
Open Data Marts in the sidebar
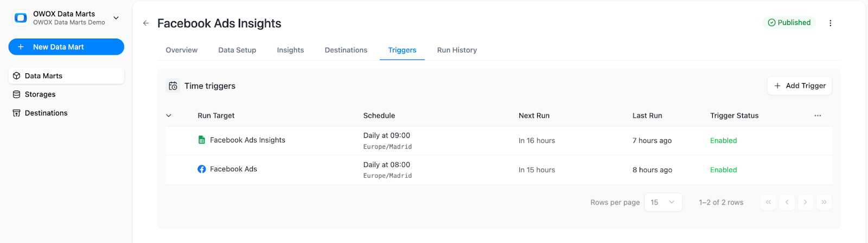[x=66, y=76]
